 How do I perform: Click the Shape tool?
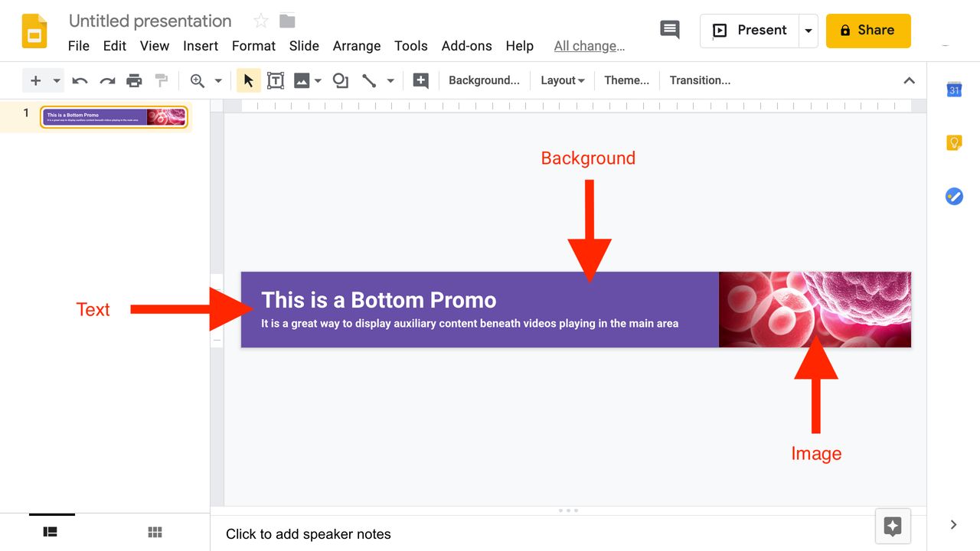click(340, 80)
